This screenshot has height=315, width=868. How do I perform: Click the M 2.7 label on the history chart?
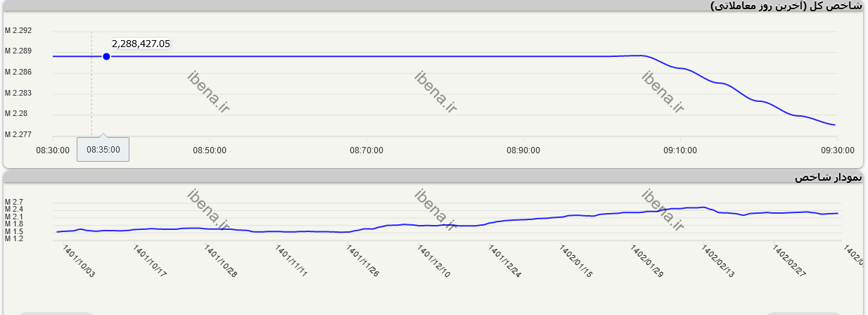14,202
